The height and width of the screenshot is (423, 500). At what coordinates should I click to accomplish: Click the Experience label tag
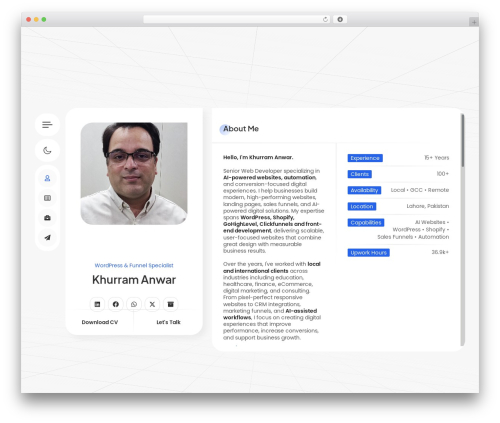coord(365,158)
